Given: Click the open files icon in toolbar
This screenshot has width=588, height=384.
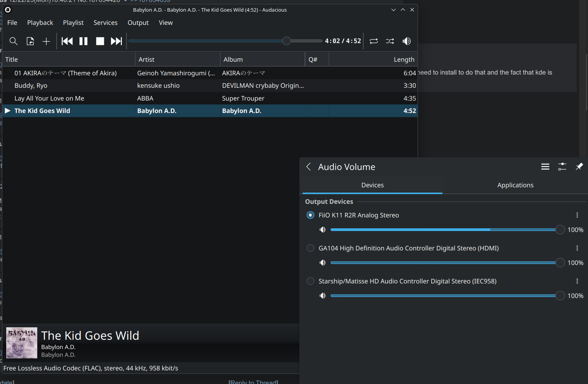Looking at the screenshot, I should 30,41.
